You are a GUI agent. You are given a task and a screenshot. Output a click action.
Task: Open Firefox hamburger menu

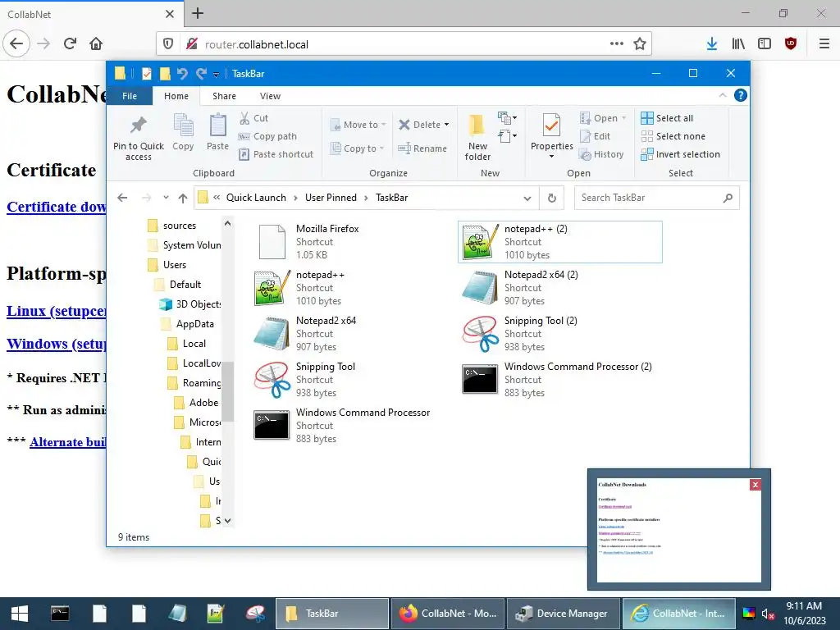[824, 43]
